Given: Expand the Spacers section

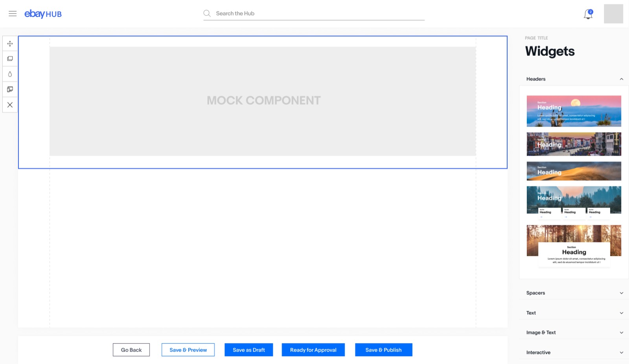Looking at the screenshot, I should [574, 293].
